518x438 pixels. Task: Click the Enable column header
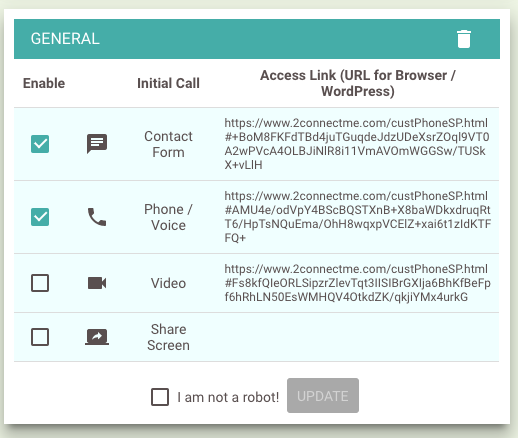(44, 83)
